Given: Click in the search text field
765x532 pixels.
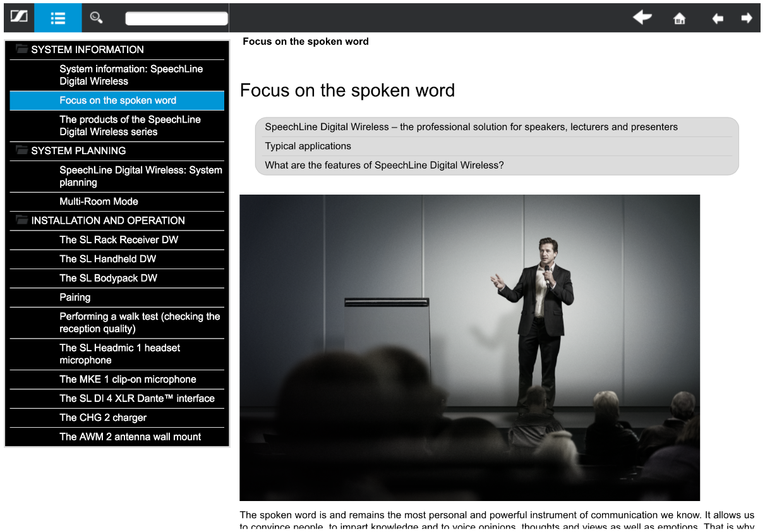Looking at the screenshot, I should coord(176,19).
